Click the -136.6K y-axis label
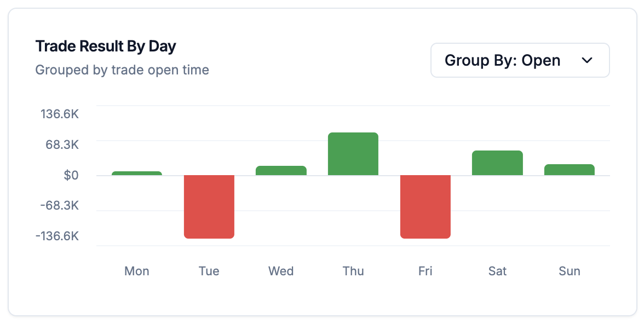644x324 pixels. (58, 236)
